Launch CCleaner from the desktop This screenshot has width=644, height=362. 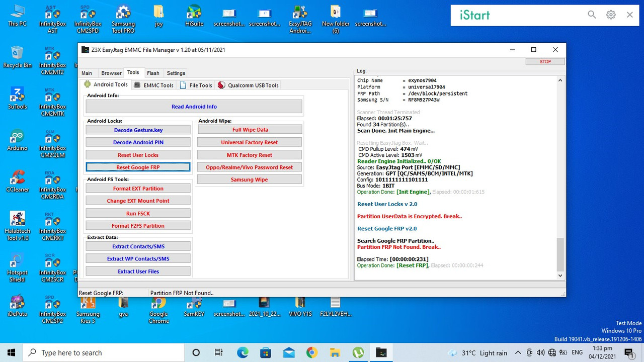(17, 181)
